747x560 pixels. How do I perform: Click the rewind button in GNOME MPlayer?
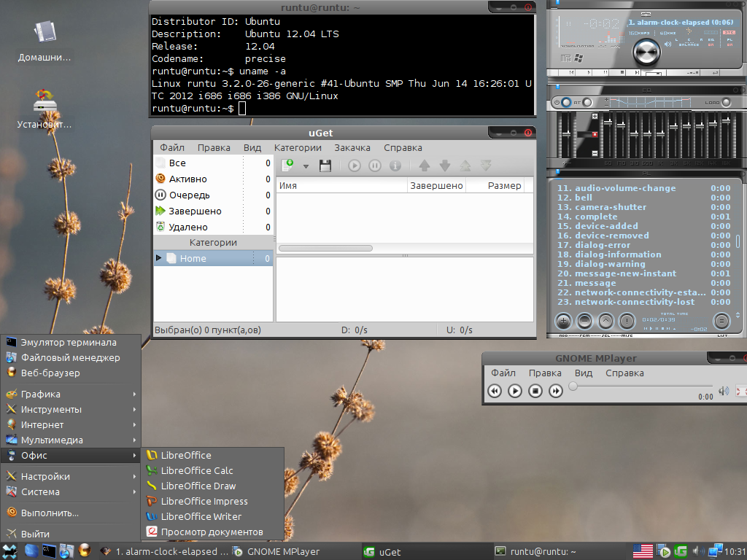point(495,391)
